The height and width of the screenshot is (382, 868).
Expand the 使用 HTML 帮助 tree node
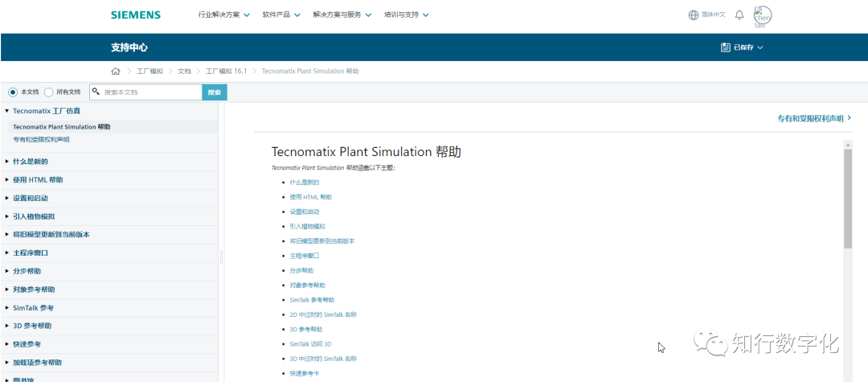6,180
